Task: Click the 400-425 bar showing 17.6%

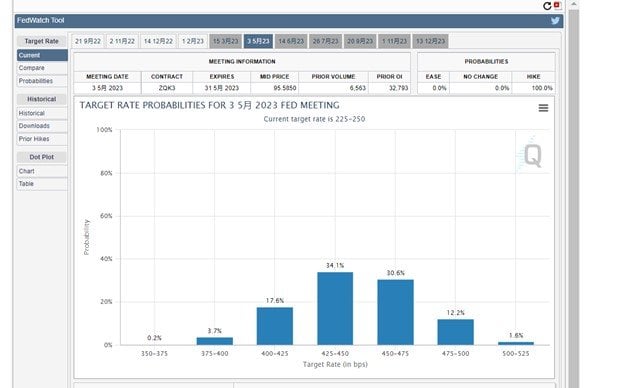Action: [275, 326]
